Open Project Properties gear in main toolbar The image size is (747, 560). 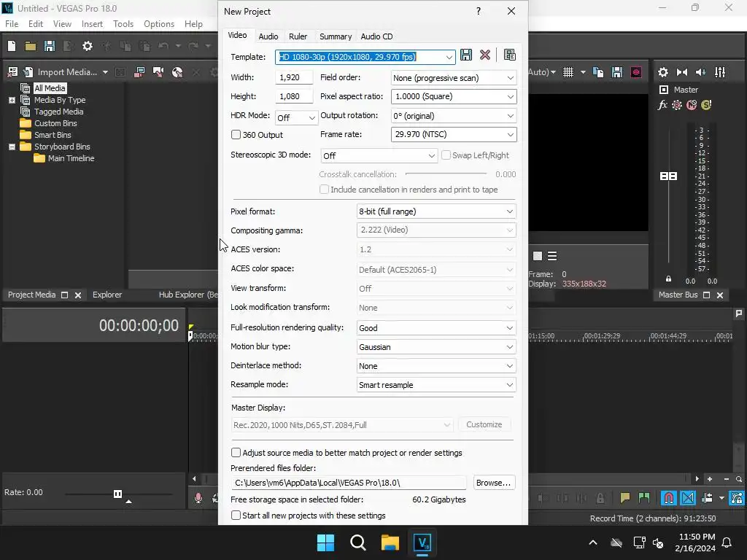[88, 46]
